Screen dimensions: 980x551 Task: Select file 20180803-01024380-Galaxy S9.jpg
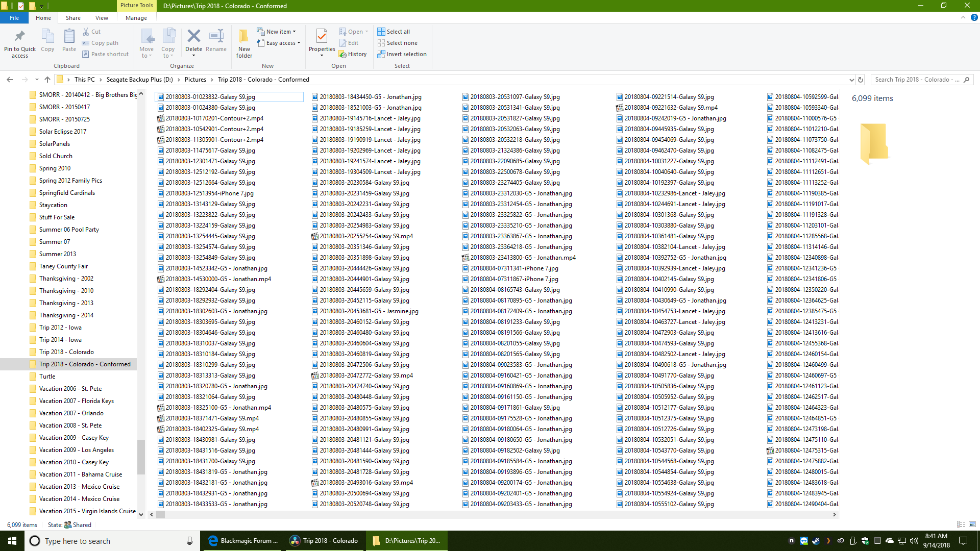pos(210,108)
